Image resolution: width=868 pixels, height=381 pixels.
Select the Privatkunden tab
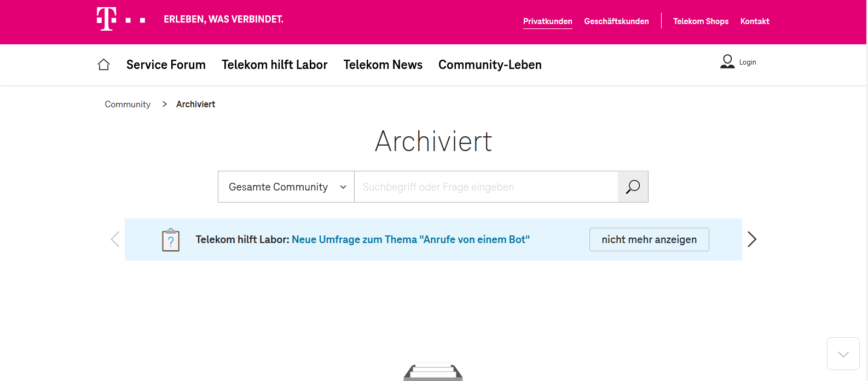click(x=548, y=21)
